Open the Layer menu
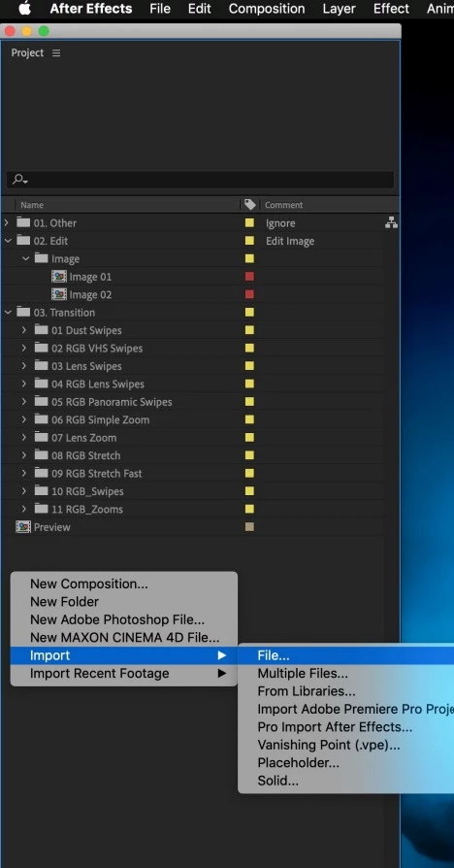 pyautogui.click(x=339, y=9)
